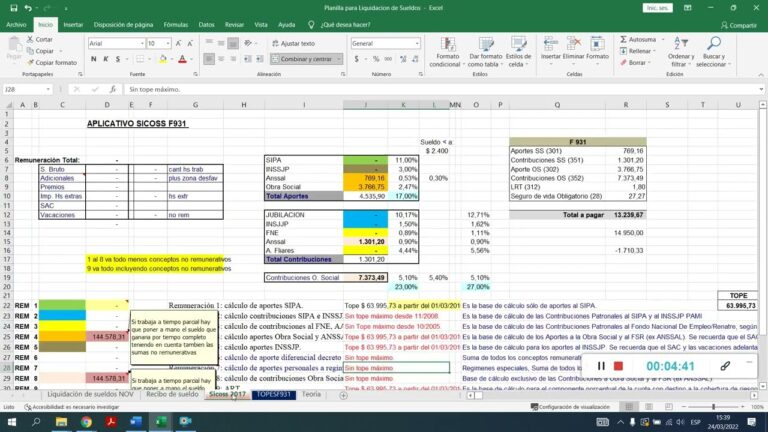Image resolution: width=768 pixels, height=432 pixels.
Task: Click the insert function fx icon
Action: coord(113,89)
